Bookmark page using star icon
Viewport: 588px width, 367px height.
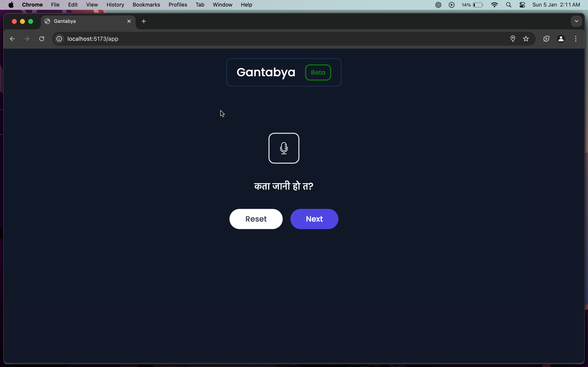526,39
